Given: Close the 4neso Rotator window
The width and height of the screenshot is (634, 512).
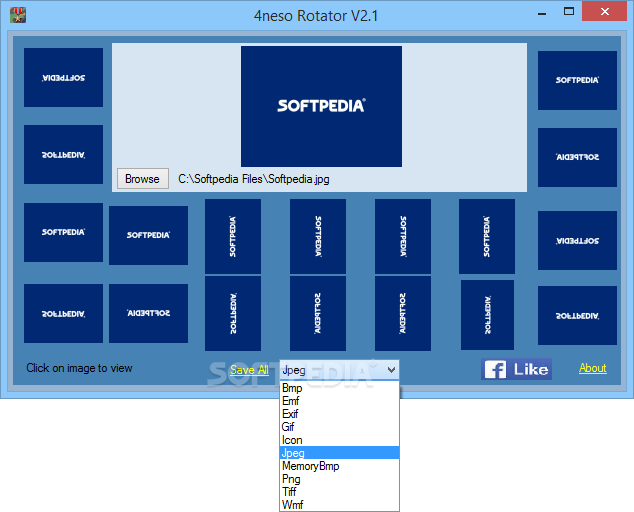Looking at the screenshot, I should click(x=604, y=11).
